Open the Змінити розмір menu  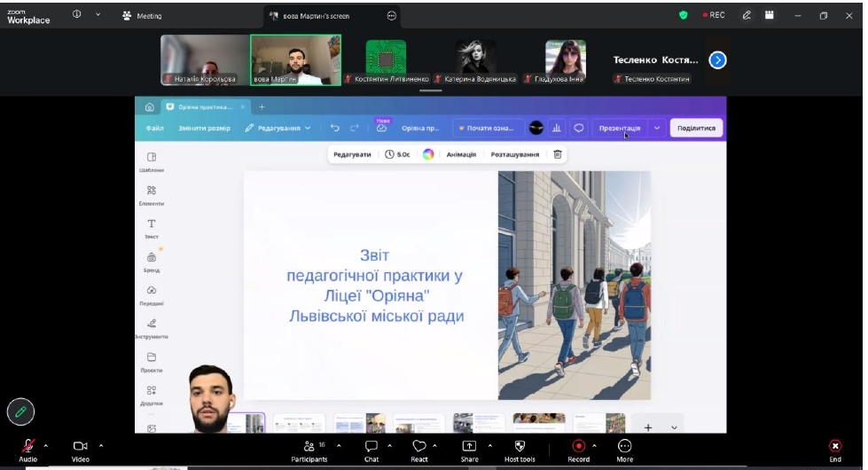[x=204, y=128]
